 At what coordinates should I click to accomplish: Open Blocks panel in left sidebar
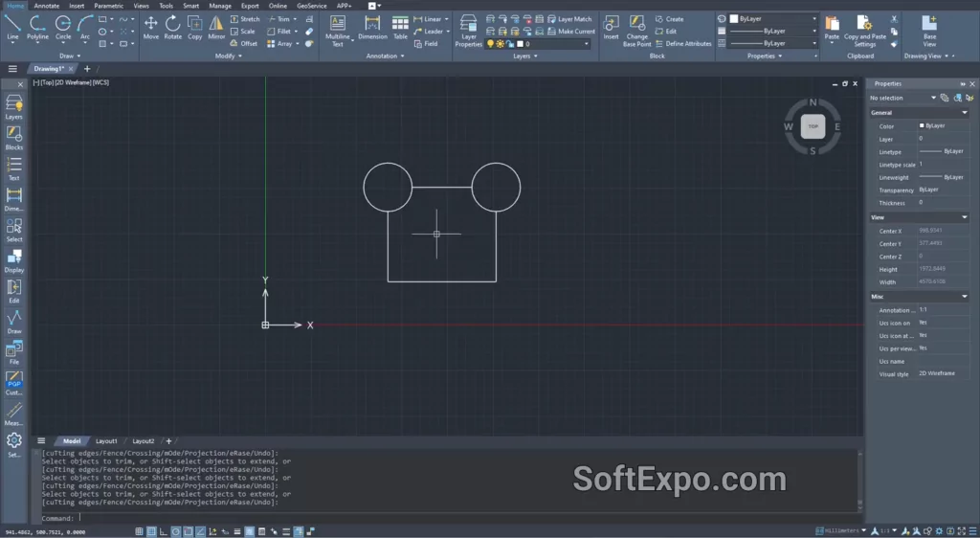(13, 138)
